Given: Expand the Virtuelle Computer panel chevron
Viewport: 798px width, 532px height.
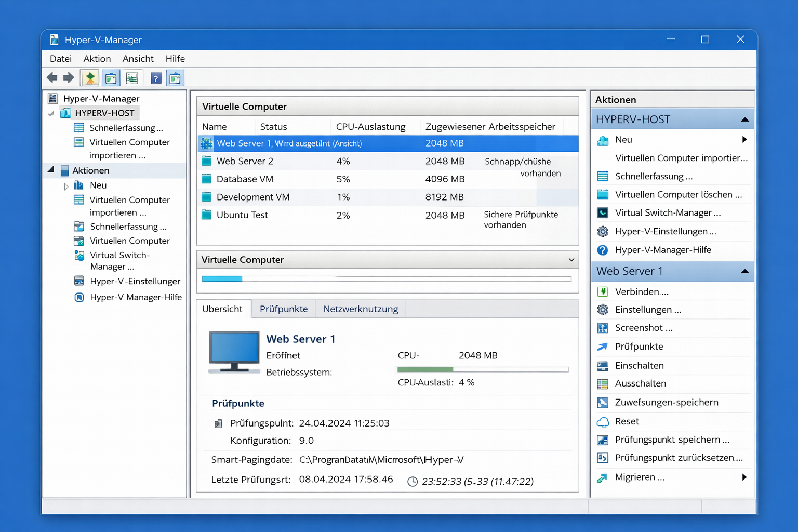Looking at the screenshot, I should tap(571, 260).
